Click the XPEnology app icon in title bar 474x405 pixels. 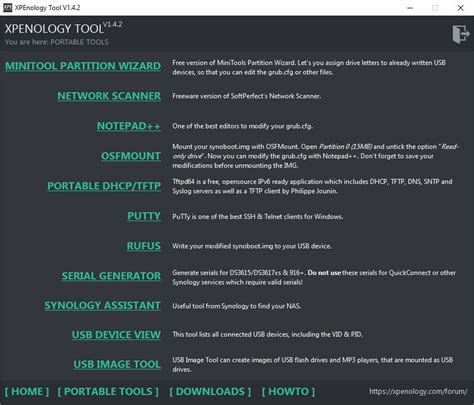7,8
